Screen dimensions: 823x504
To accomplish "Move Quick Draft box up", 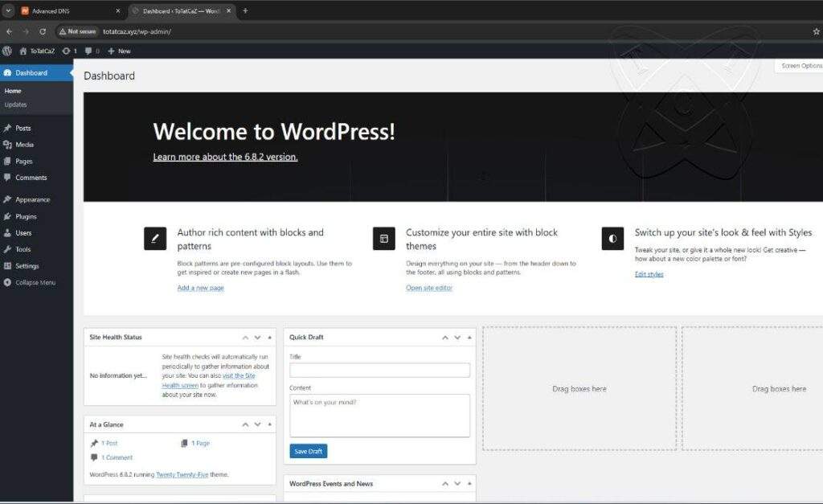I will point(445,338).
